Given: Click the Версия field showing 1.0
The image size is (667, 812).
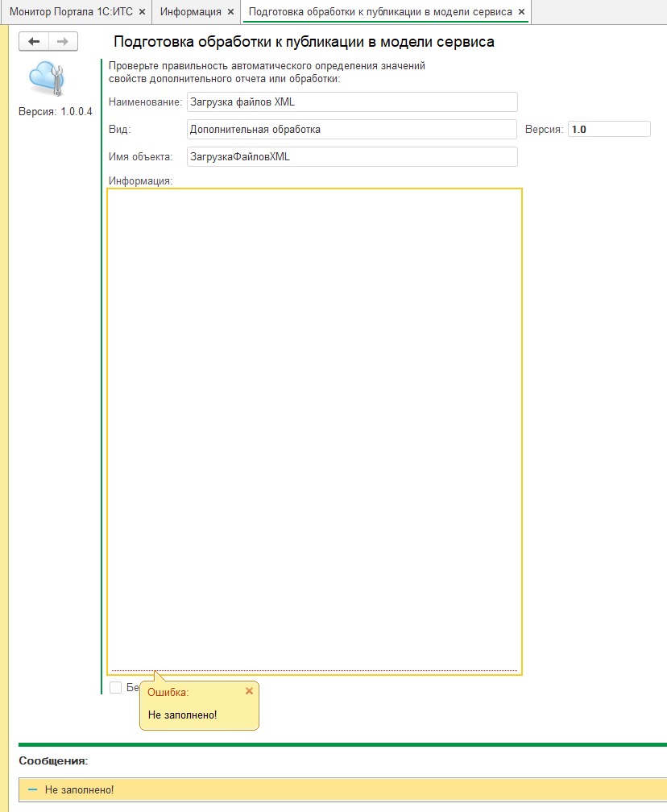Looking at the screenshot, I should 609,130.
